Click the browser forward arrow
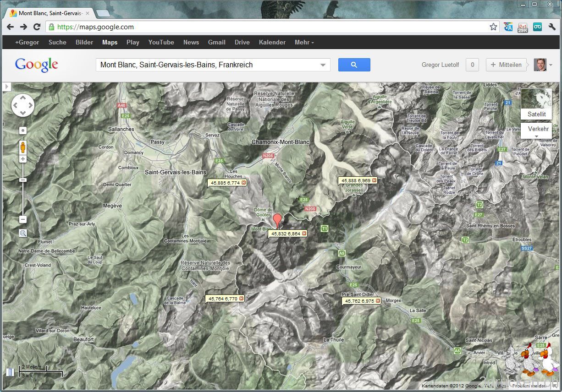 tap(23, 27)
